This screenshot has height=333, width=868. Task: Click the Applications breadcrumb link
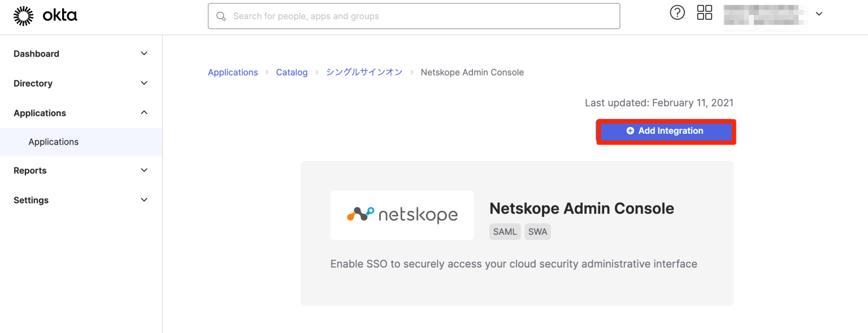[233, 72]
